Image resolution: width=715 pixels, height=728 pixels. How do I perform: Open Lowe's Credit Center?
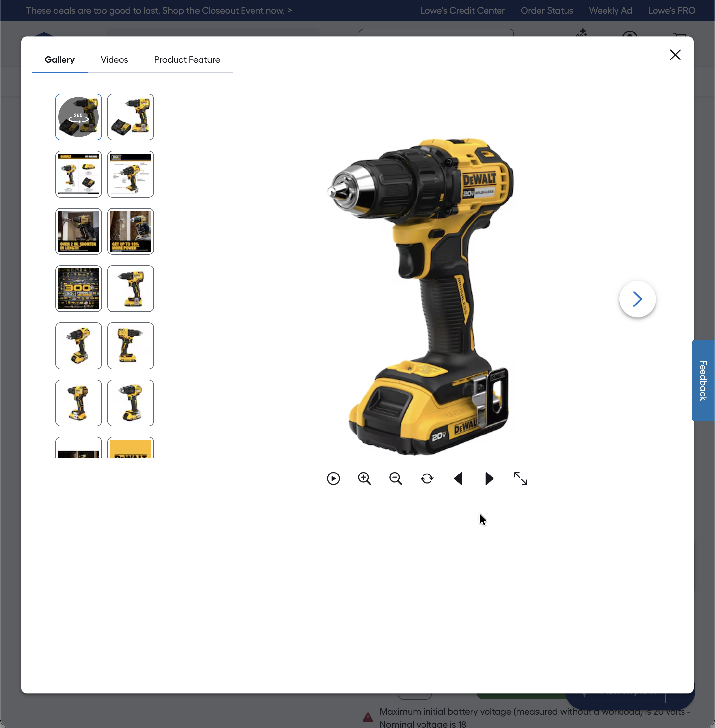(x=462, y=10)
